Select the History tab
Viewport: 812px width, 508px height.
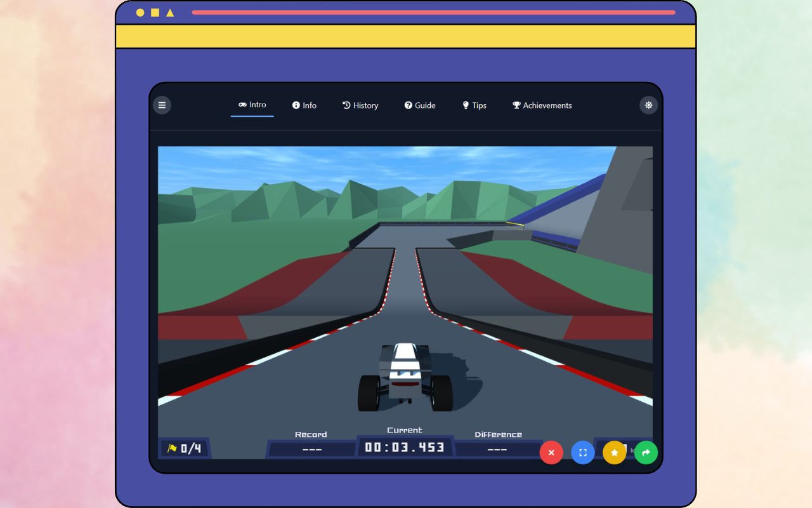click(x=360, y=105)
